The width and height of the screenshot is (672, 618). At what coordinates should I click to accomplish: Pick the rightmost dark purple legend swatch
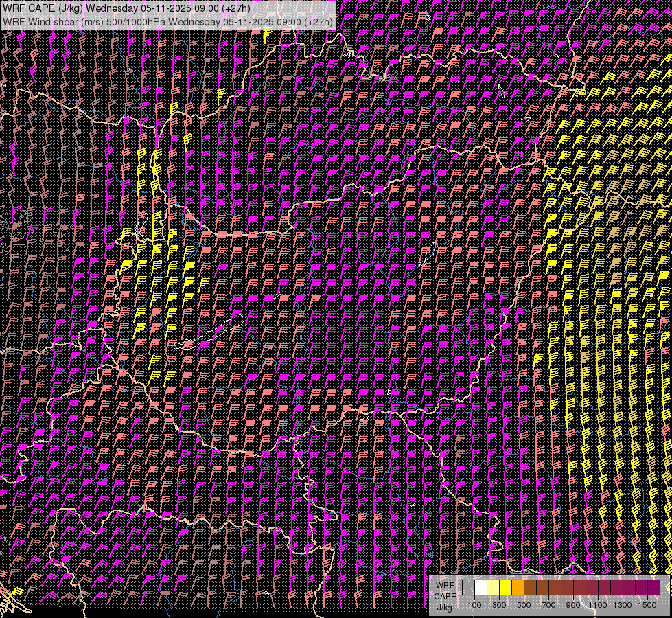point(653,588)
